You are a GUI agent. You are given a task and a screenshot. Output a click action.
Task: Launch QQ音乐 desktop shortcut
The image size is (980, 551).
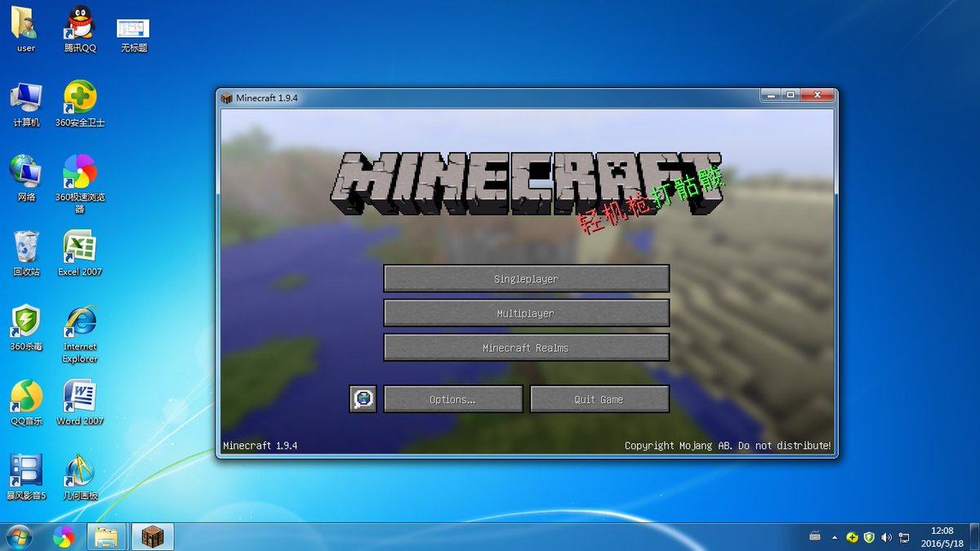(26, 402)
